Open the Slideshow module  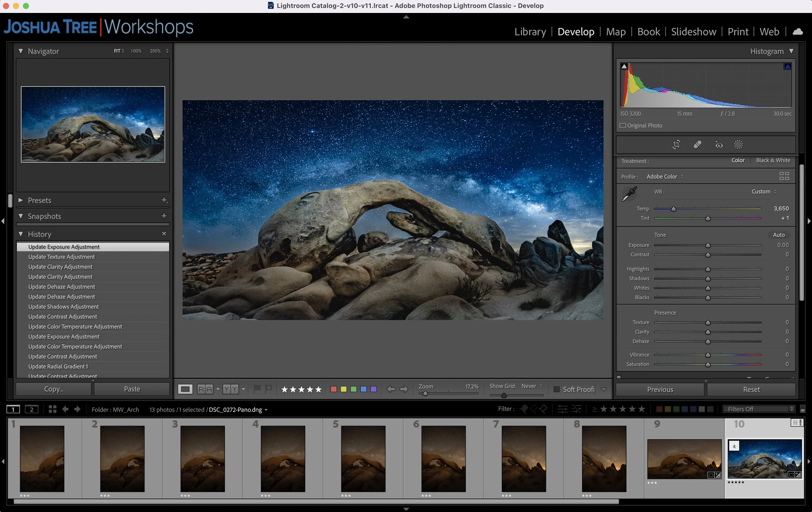click(693, 32)
